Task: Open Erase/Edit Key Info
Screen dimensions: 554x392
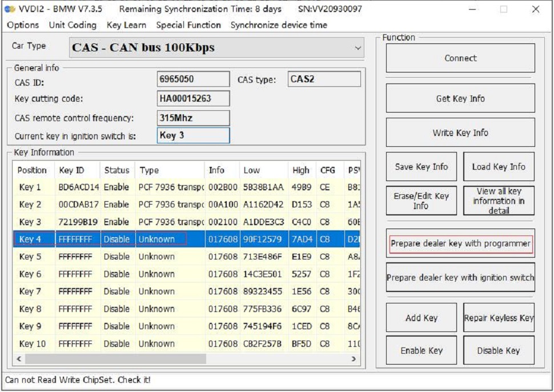Action: 421,201
